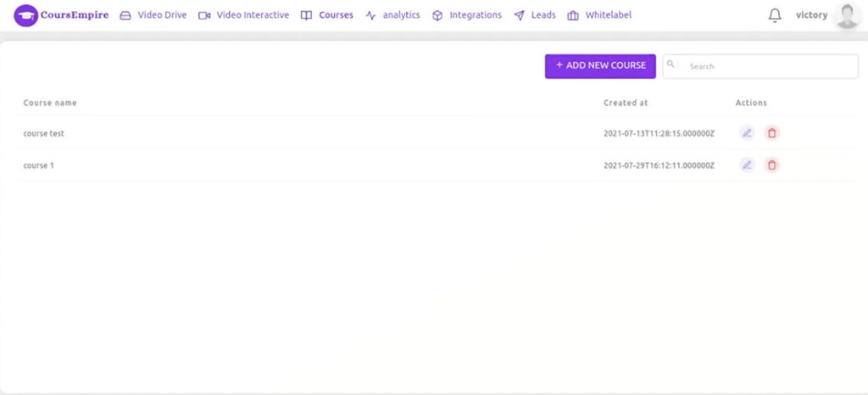Open the analytics page
Image resolution: width=868 pixels, height=395 pixels.
tap(401, 15)
